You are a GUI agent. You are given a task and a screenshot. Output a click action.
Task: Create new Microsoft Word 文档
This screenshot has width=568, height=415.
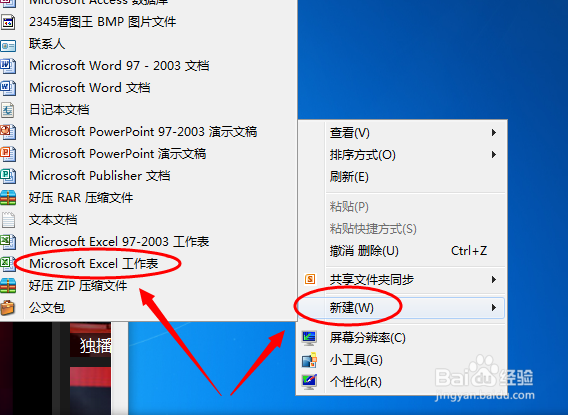coord(90,88)
